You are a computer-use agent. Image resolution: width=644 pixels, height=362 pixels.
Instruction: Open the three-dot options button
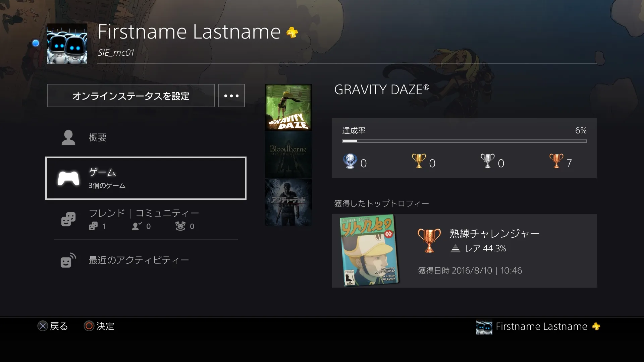coord(231,96)
